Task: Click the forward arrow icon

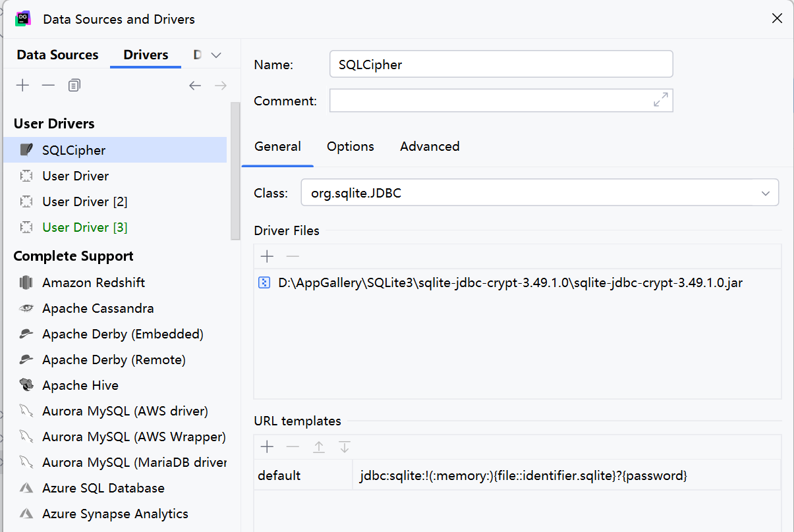Action: 221,86
